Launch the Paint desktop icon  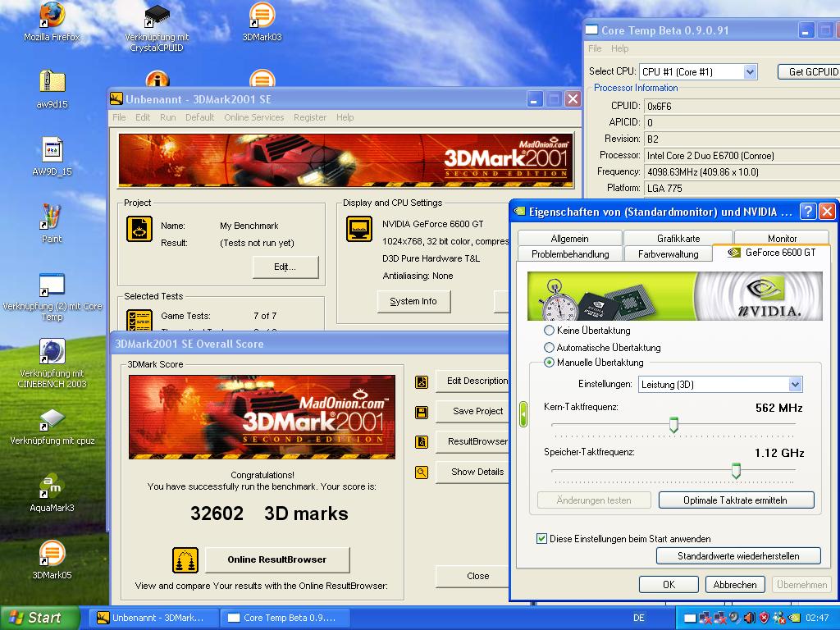52,217
